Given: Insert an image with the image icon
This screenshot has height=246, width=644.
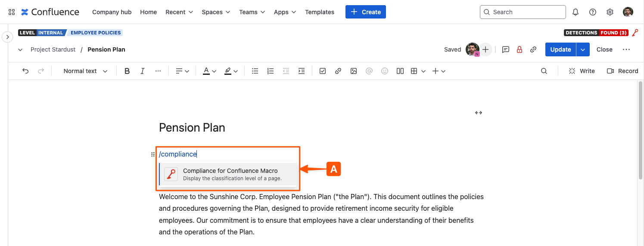Looking at the screenshot, I should pyautogui.click(x=353, y=71).
